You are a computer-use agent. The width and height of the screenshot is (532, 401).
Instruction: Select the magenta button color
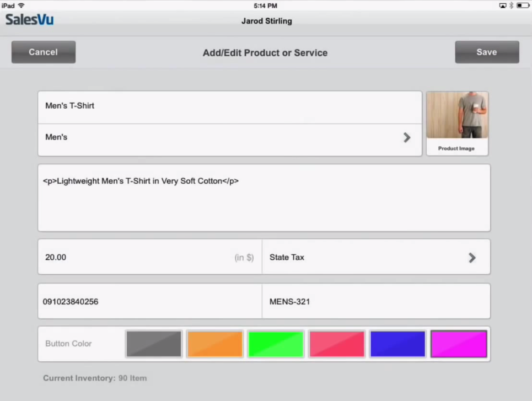click(459, 344)
